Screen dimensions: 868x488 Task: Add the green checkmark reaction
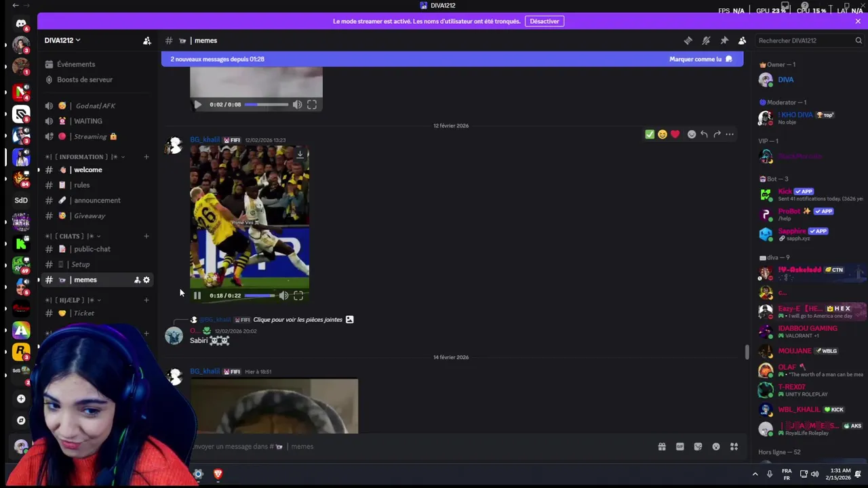tap(650, 134)
